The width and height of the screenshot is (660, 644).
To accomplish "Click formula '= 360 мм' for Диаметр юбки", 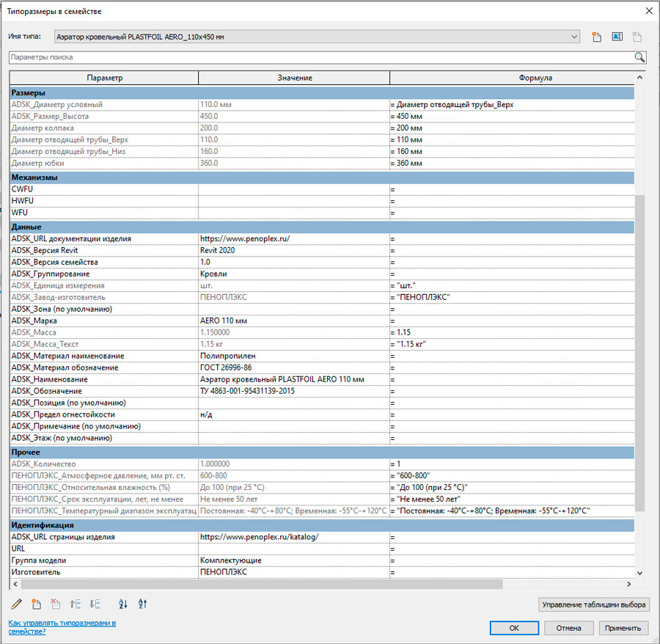I will pos(512,164).
